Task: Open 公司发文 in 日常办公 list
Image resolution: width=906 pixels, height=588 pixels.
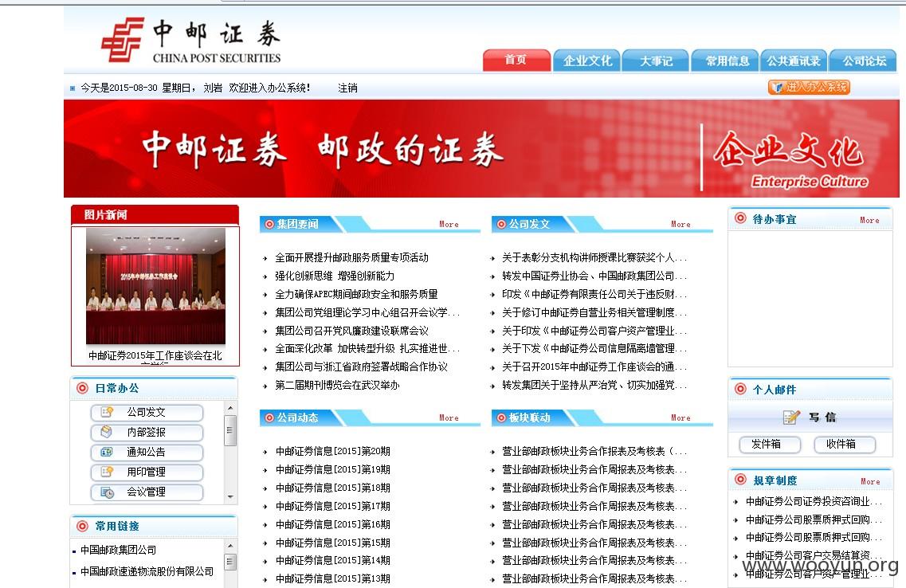Action: (147, 413)
